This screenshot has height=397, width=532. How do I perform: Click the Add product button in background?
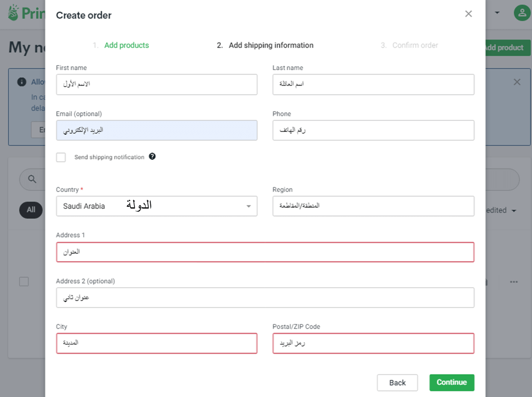pos(508,48)
